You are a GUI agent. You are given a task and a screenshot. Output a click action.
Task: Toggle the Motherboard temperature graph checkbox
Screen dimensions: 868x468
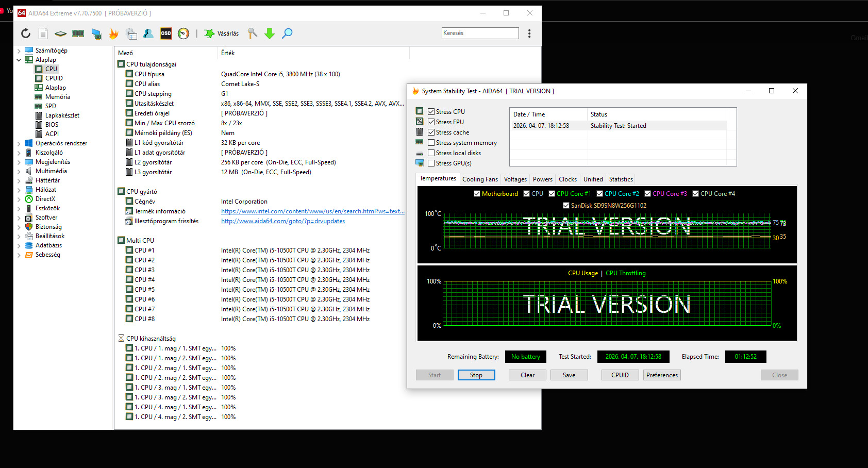click(x=477, y=194)
